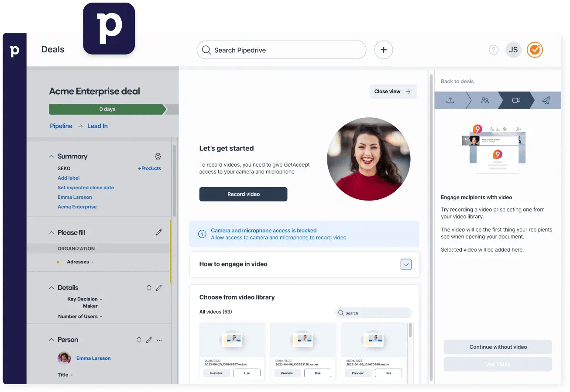Click the Use Video button

(498, 364)
